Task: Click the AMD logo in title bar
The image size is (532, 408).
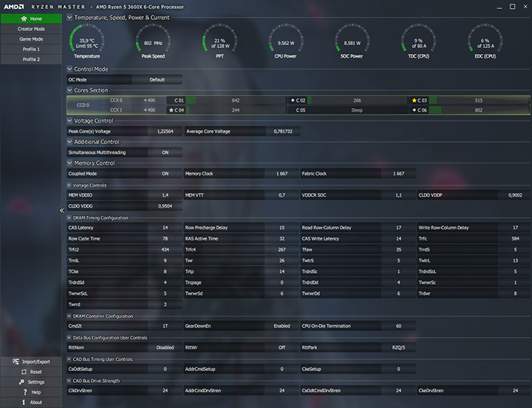Action: [x=14, y=7]
